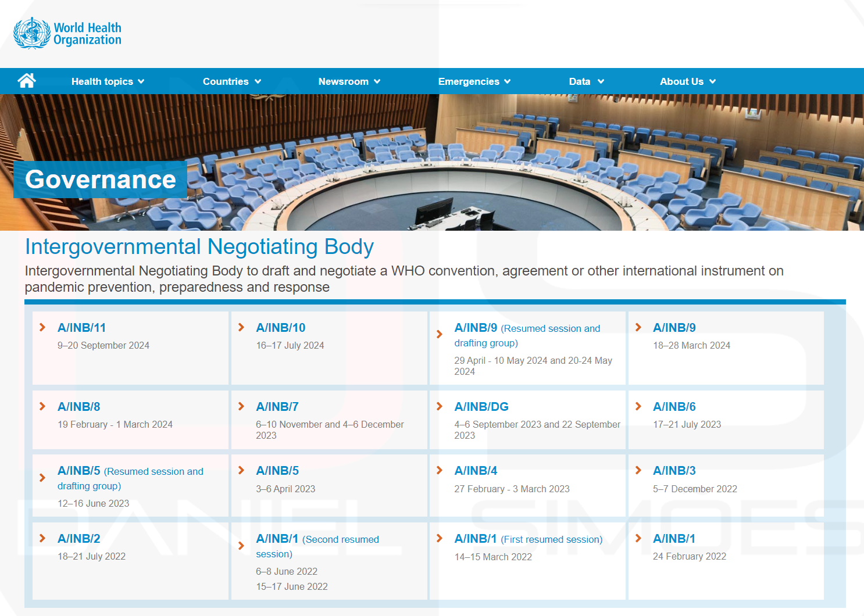Screen dimensions: 864x616
Task: Click the date text 27 February - 3 March 2023
Action: tap(512, 489)
